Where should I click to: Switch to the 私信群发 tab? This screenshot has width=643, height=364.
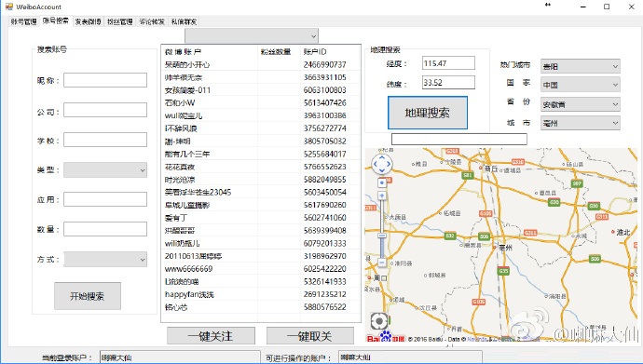pyautogui.click(x=184, y=21)
